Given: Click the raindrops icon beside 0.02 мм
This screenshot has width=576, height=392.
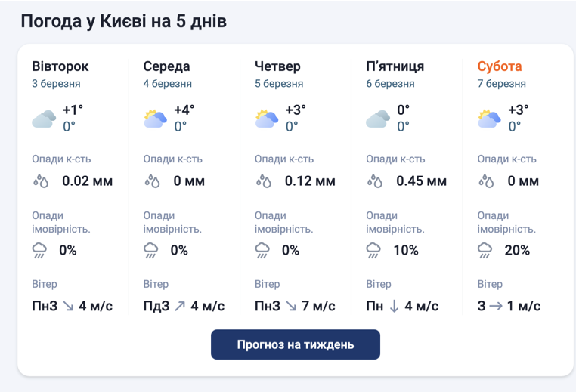Looking at the screenshot, I should tap(41, 181).
